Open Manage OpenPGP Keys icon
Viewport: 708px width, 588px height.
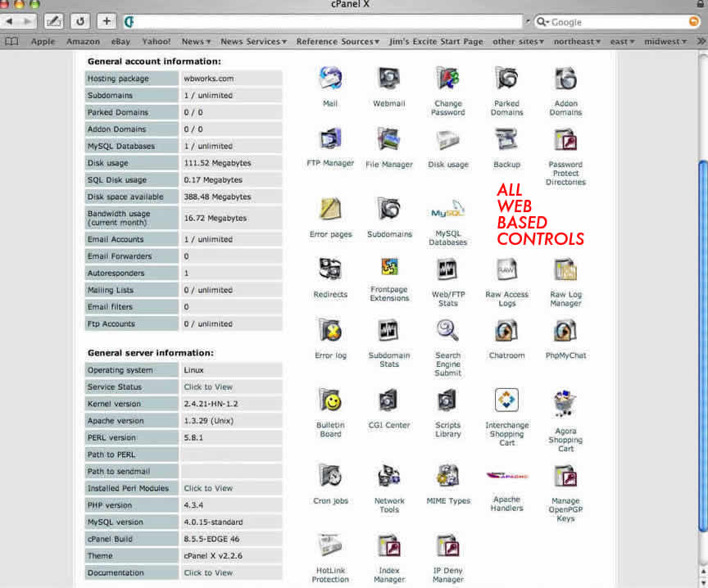[565, 476]
